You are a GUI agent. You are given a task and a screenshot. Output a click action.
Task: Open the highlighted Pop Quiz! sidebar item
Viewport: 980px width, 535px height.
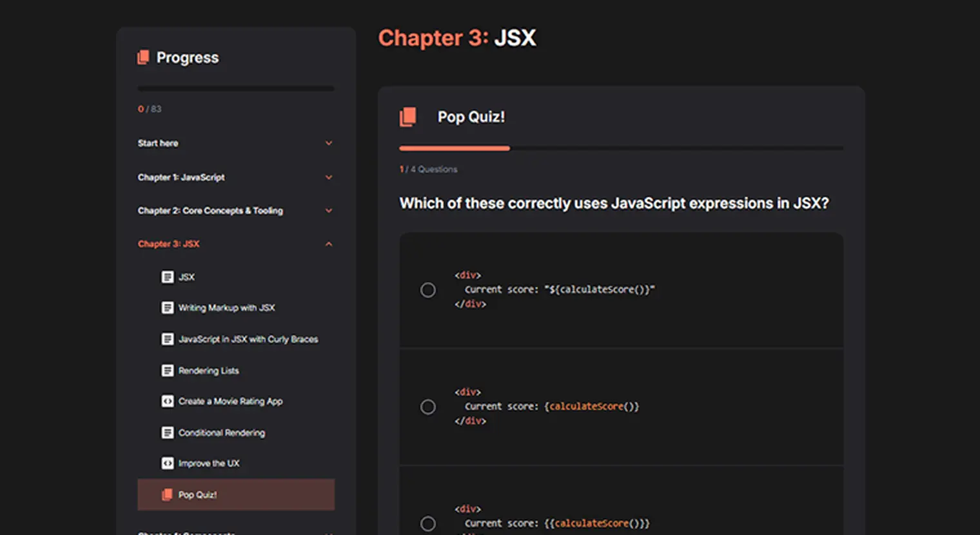(236, 495)
